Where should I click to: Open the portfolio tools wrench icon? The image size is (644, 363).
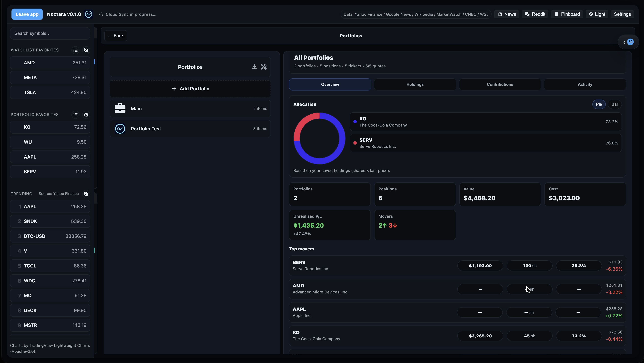[264, 67]
